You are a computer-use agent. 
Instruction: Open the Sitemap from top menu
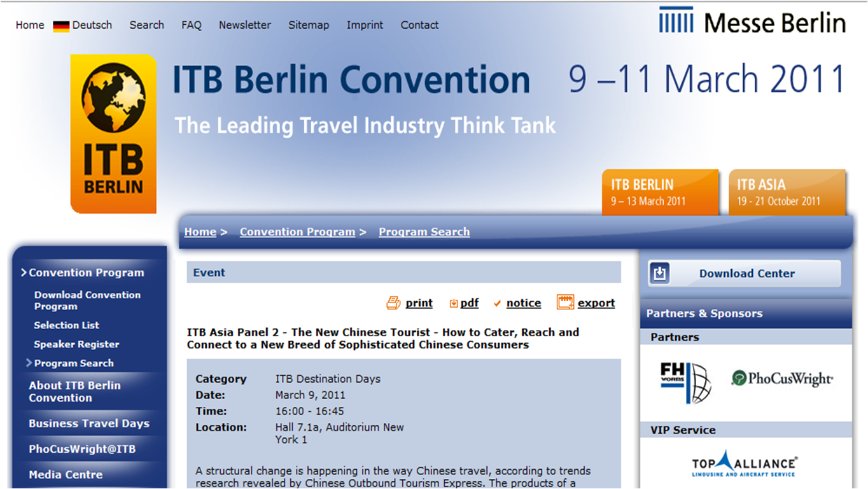[309, 25]
